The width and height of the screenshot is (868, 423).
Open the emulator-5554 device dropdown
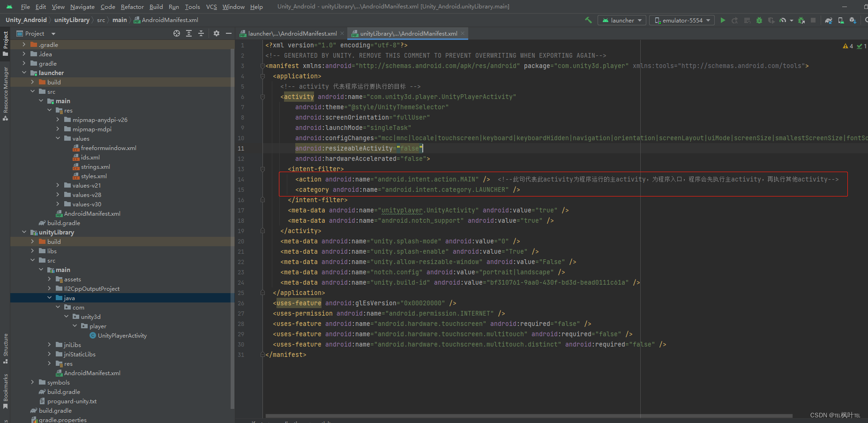point(681,20)
